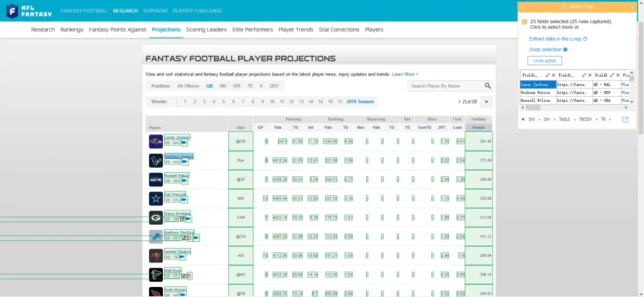
Task: Remove Field2 column with X icon
Action: point(618,75)
